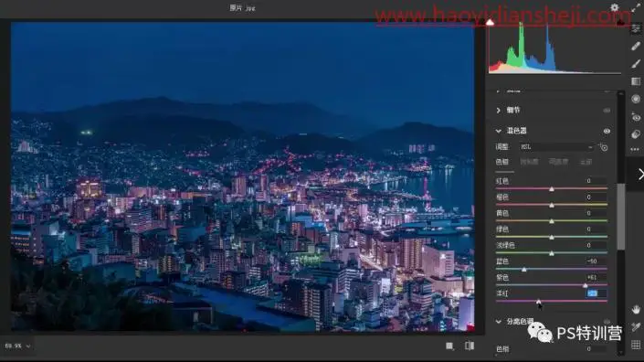Switch to the 饱和度 tab

coord(529,162)
